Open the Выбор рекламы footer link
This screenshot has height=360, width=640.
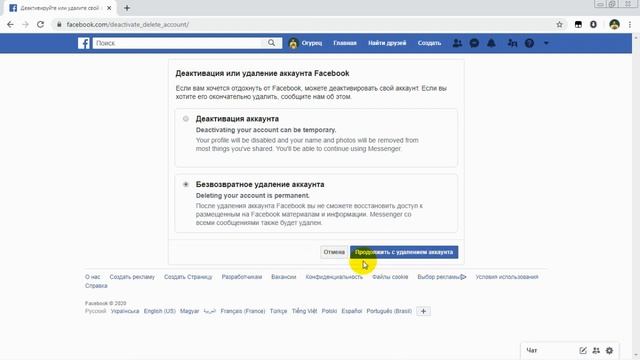click(x=442, y=277)
